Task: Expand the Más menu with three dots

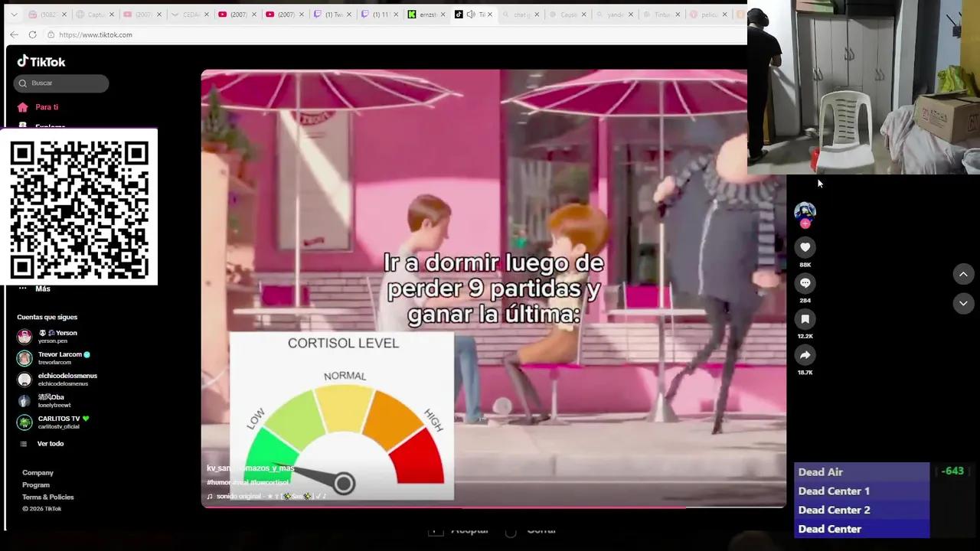Action: (x=34, y=289)
